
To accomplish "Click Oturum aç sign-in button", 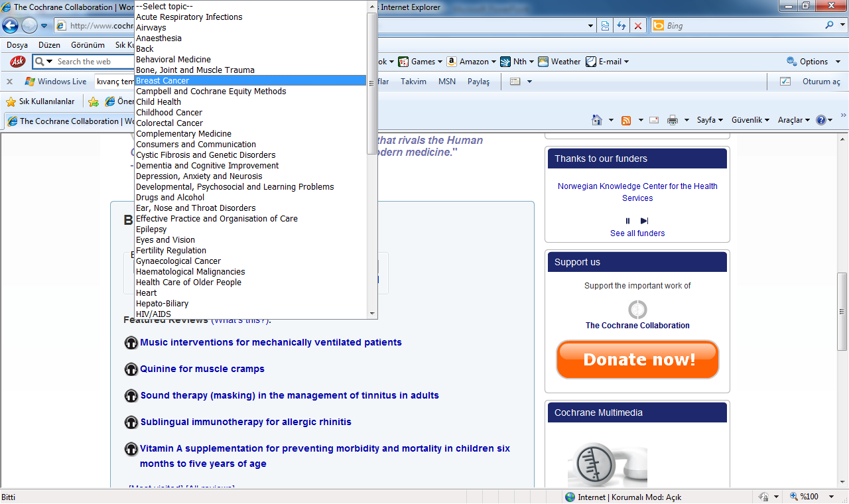I will (821, 82).
